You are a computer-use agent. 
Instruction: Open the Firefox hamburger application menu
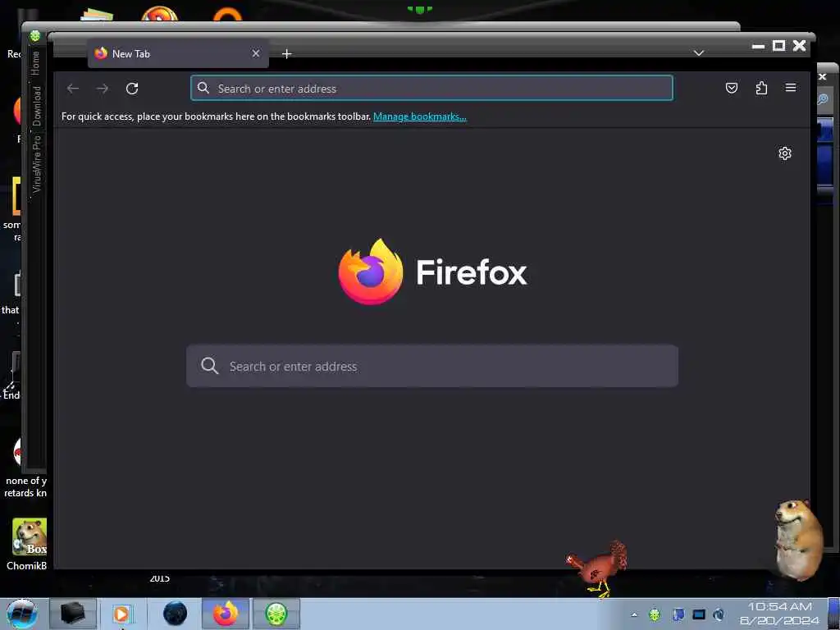[x=791, y=88]
